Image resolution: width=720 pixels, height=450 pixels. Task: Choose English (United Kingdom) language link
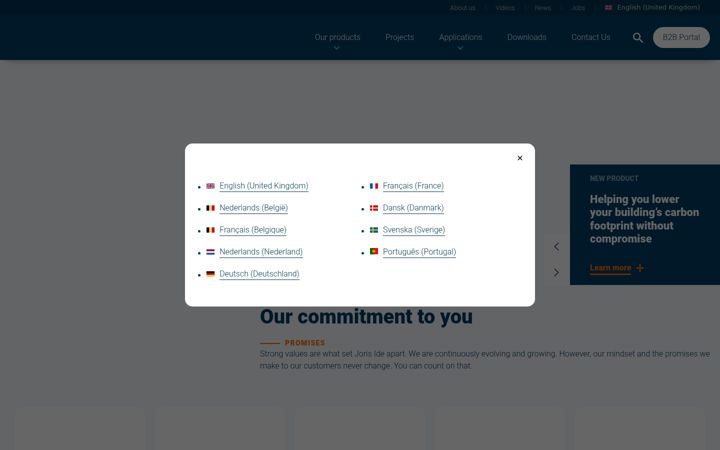[x=264, y=186]
